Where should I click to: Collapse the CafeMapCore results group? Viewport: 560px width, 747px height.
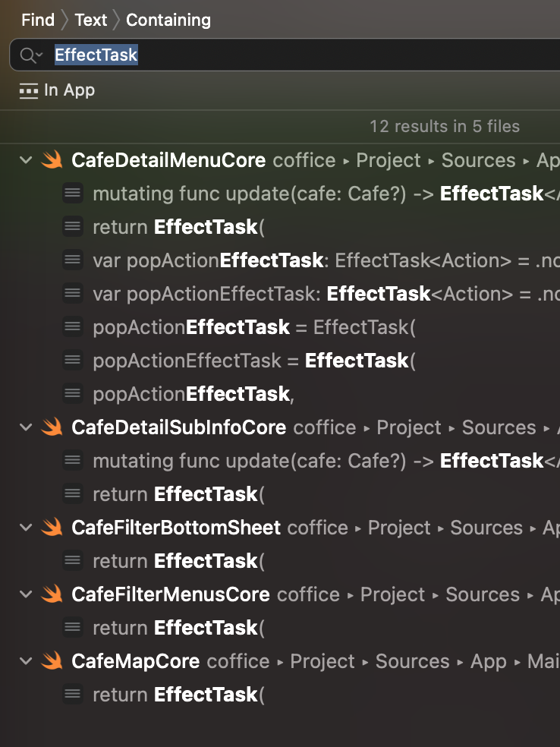click(26, 660)
